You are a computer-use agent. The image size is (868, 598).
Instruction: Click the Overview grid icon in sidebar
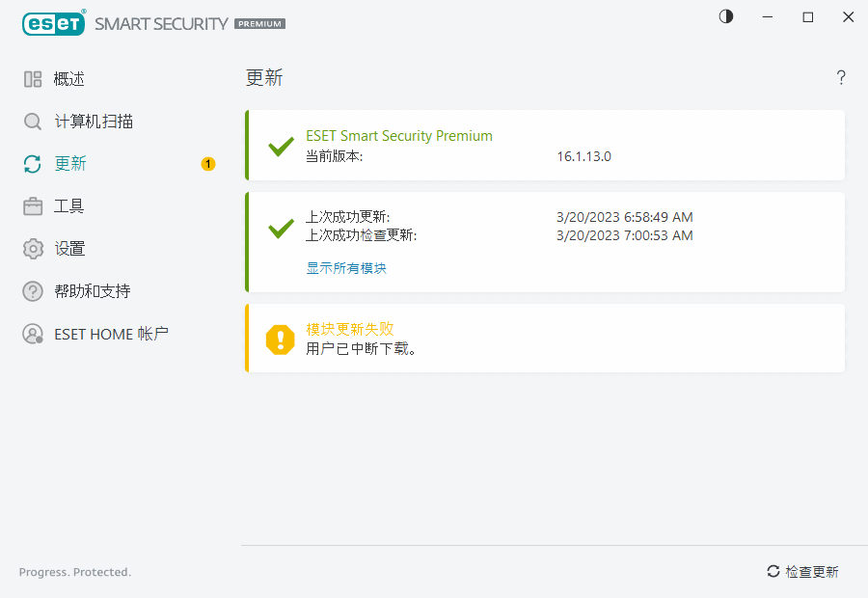tap(33, 79)
